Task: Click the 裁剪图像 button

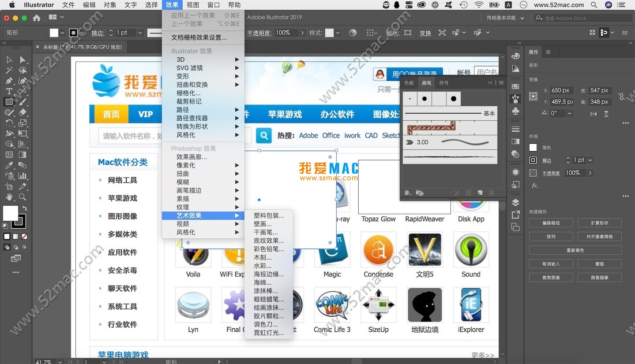Action: click(551, 278)
